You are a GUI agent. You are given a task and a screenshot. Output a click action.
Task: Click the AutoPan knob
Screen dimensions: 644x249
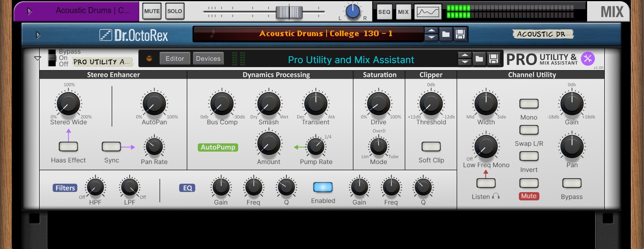click(154, 103)
